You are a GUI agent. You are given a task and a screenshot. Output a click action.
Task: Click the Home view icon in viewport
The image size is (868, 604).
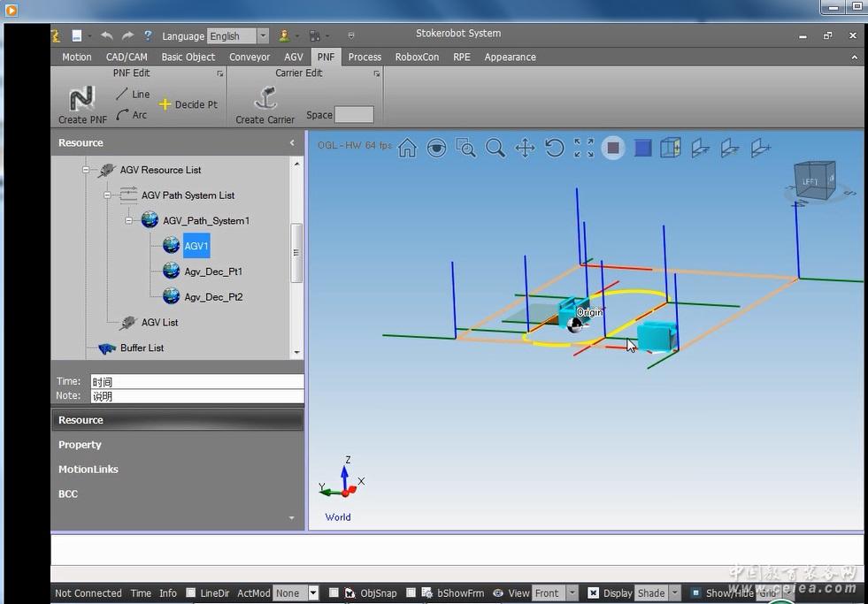[407, 149]
